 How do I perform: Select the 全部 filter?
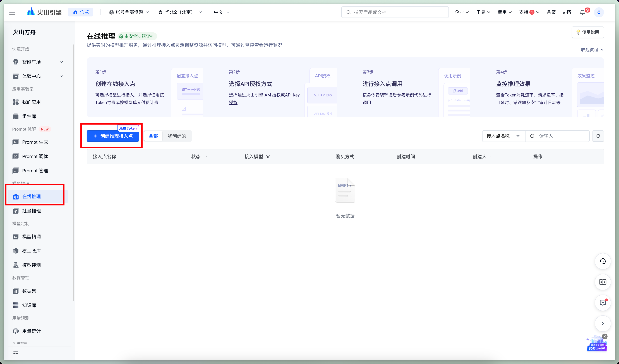coord(153,136)
